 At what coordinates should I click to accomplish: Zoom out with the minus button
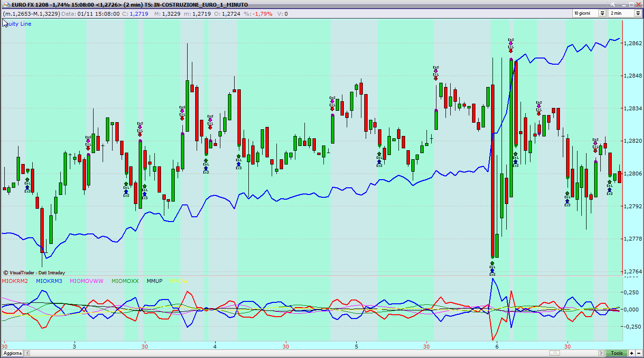click(639, 353)
